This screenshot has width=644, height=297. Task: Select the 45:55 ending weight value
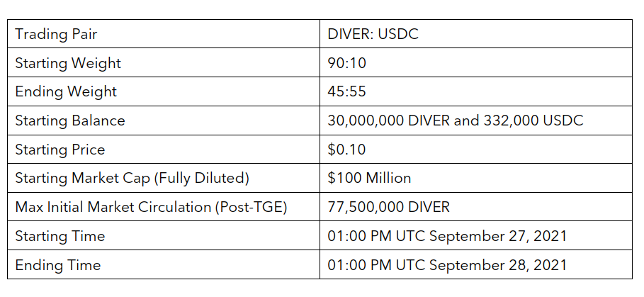346,91
